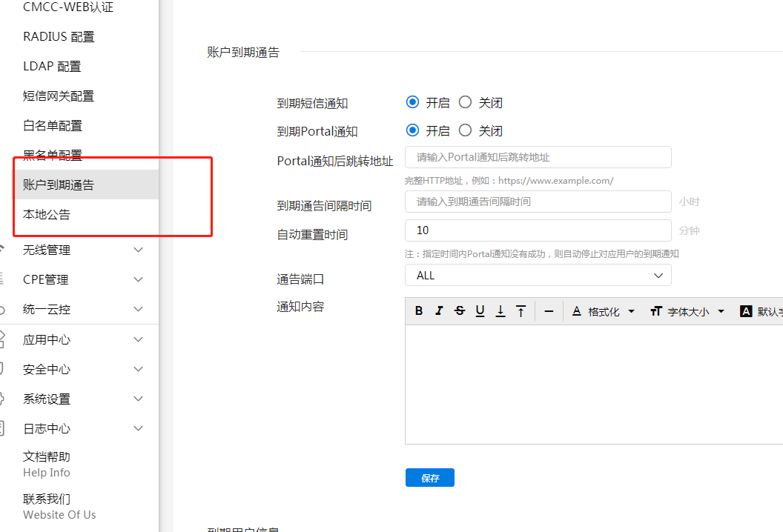Click the underline icon in the editor
This screenshot has height=532, width=783.
pyautogui.click(x=480, y=311)
